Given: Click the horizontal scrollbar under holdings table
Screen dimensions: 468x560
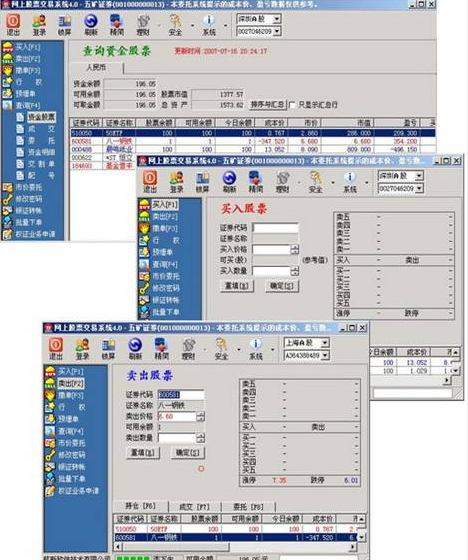Looking at the screenshot, I should click(236, 547).
